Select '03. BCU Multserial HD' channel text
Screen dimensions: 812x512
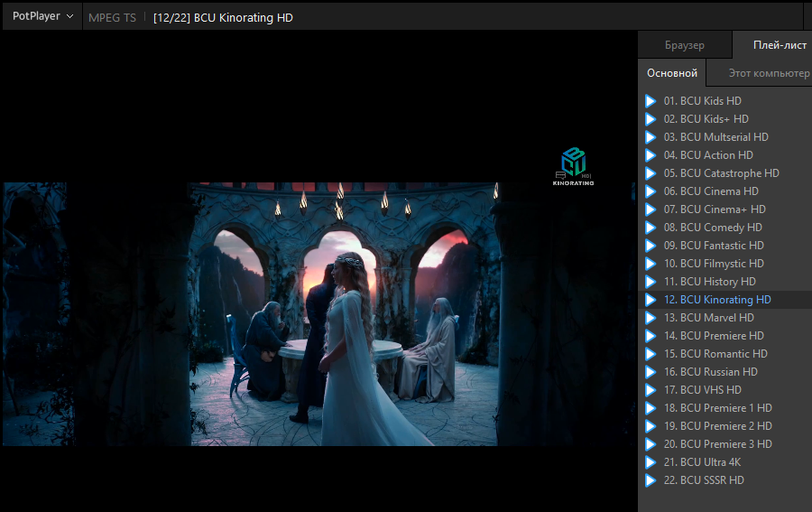click(x=715, y=137)
